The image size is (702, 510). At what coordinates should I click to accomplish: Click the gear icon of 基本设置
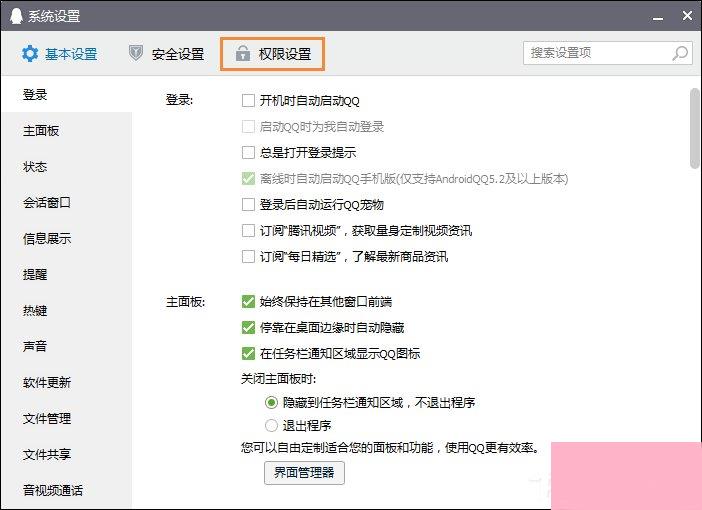[x=30, y=54]
